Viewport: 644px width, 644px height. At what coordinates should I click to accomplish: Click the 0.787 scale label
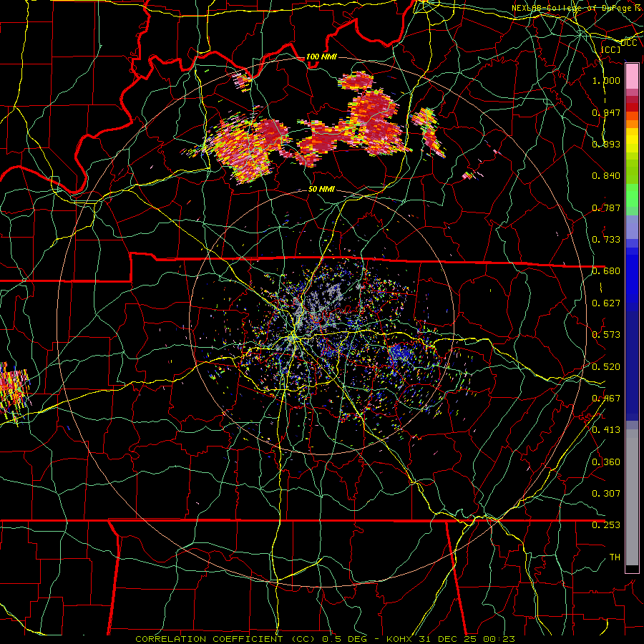(606, 208)
